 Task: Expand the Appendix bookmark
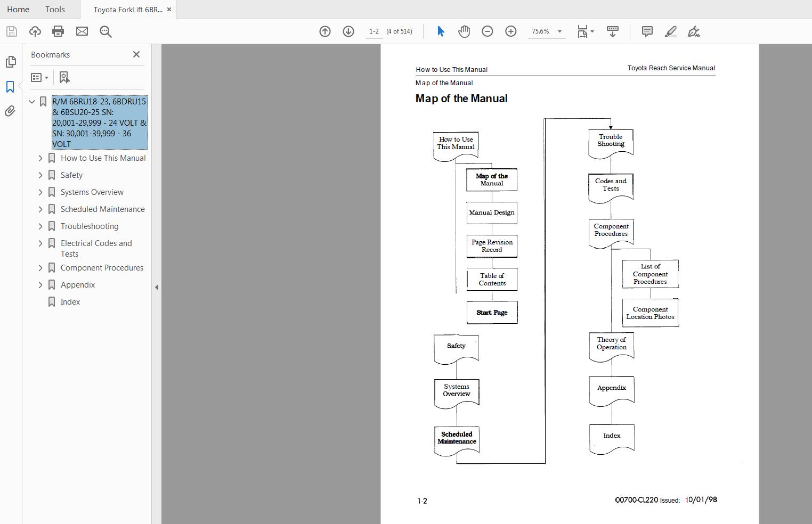pyautogui.click(x=40, y=285)
